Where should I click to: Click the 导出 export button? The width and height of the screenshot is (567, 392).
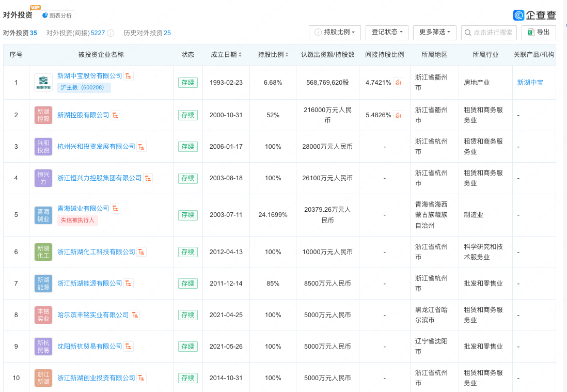click(x=539, y=33)
